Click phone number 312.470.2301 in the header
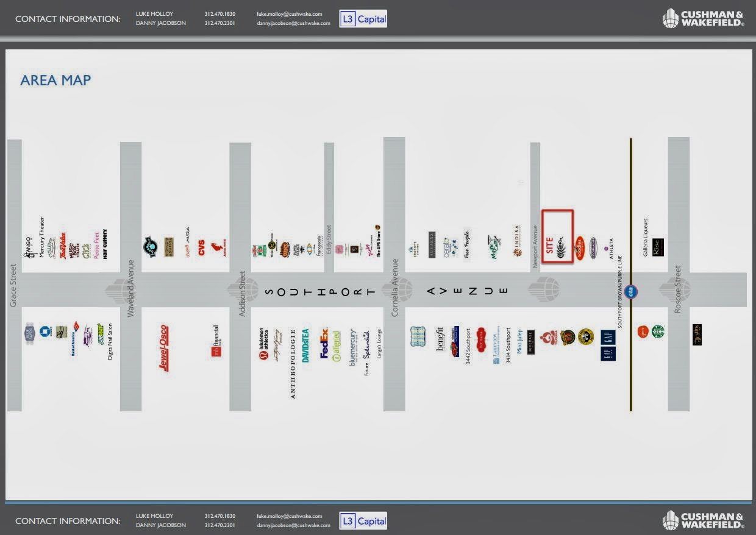Image resolution: width=756 pixels, height=535 pixels. point(220,23)
